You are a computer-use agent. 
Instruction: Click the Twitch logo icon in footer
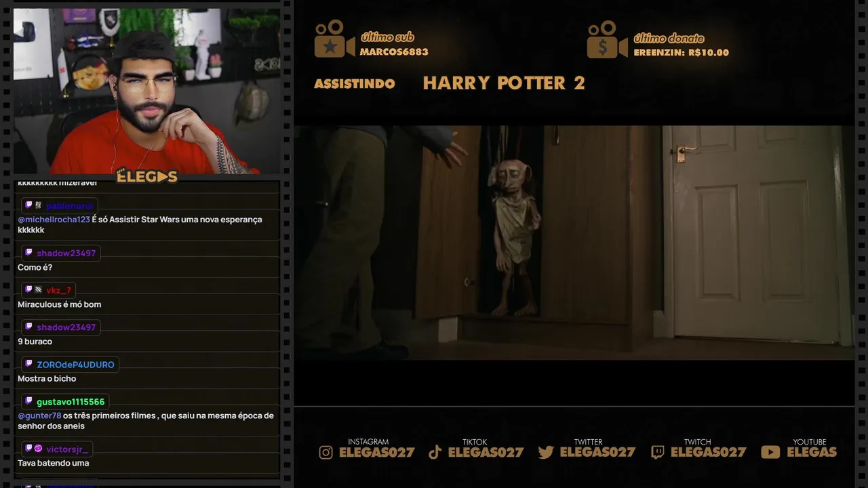[x=657, y=452]
